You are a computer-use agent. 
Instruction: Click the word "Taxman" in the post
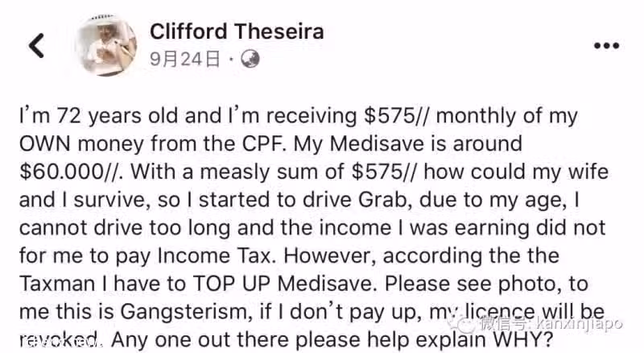point(57,284)
